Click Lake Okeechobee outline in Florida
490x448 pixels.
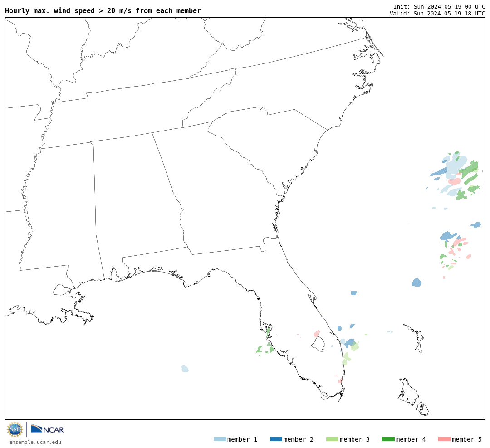(x=318, y=344)
